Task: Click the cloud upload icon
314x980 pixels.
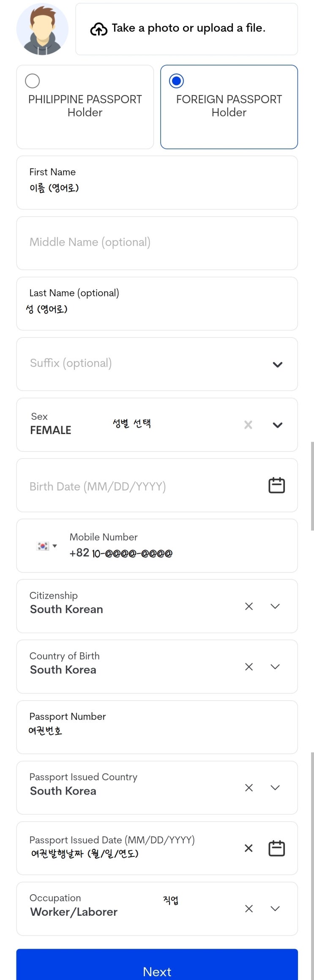Action: click(98, 29)
